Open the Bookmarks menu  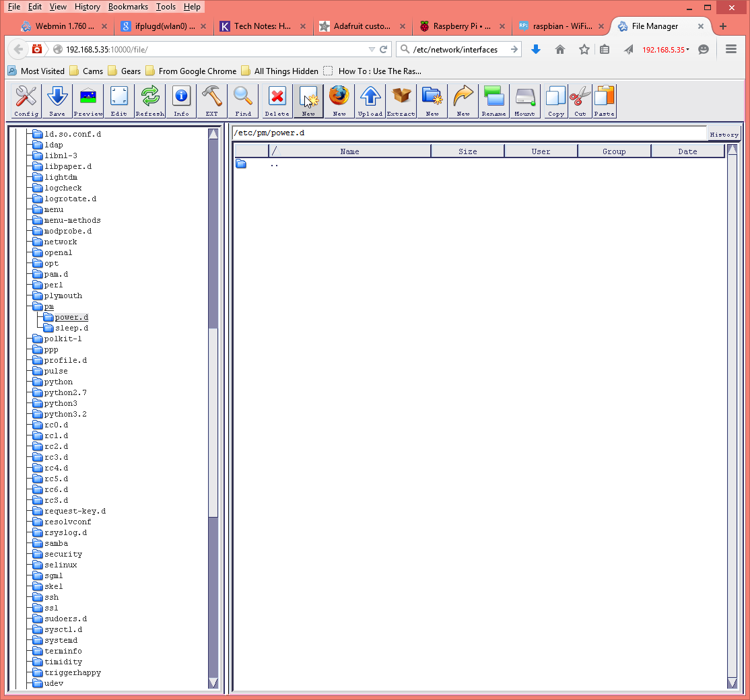click(127, 7)
